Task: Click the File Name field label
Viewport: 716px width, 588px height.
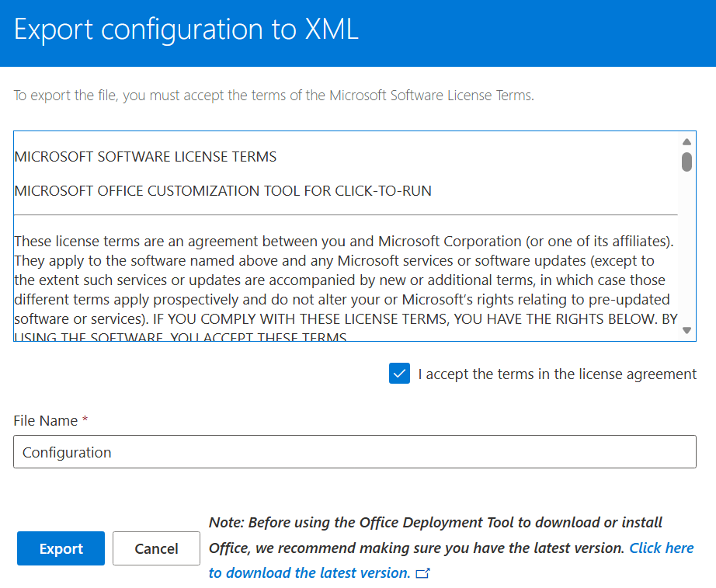Action: click(x=45, y=420)
